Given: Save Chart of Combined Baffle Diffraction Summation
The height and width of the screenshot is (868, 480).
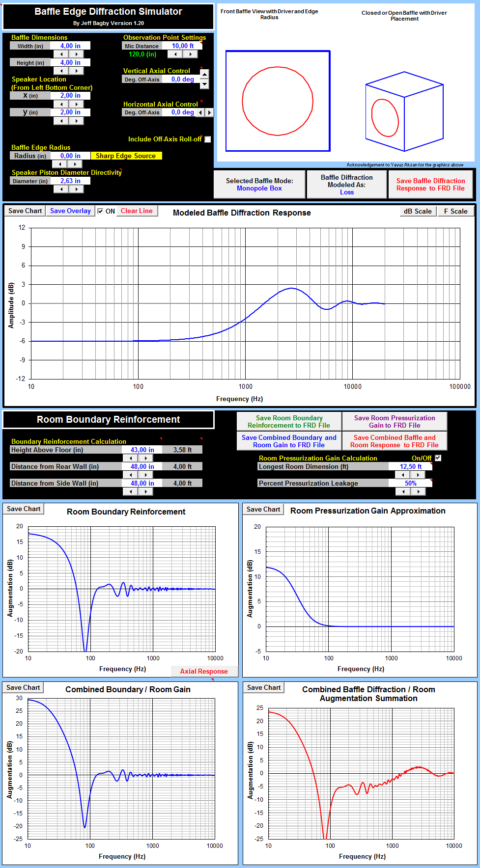Looking at the screenshot, I should click(x=264, y=687).
